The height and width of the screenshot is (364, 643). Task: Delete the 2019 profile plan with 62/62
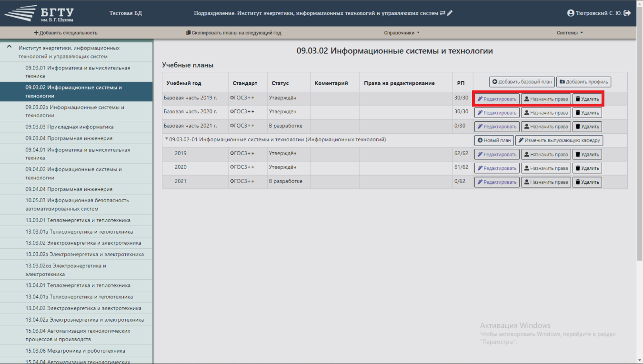pos(587,154)
